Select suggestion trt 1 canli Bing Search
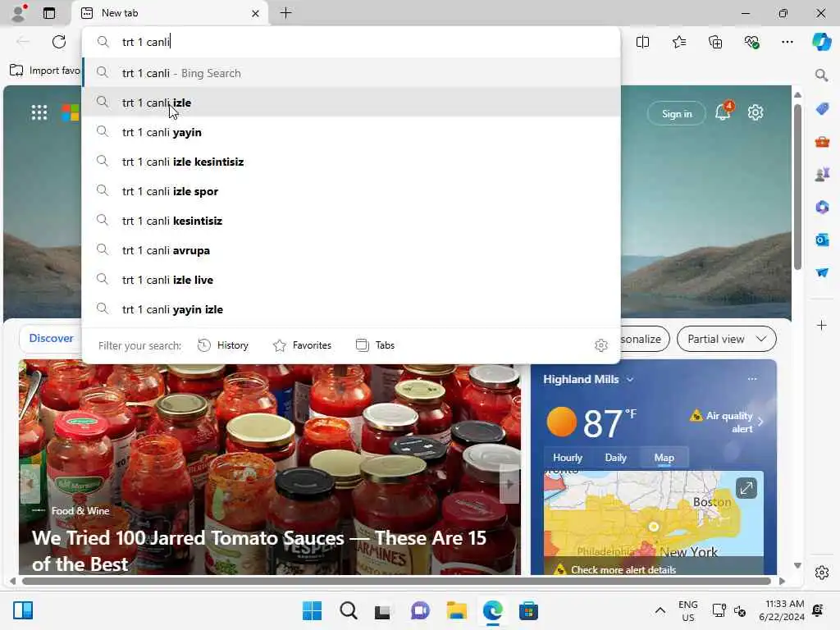The image size is (840, 630). point(351,73)
